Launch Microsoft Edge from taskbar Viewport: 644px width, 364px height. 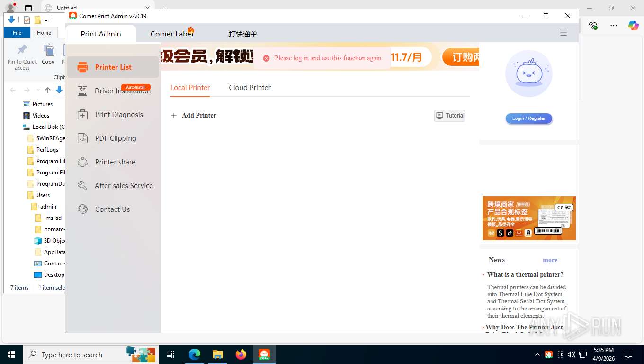click(195, 355)
